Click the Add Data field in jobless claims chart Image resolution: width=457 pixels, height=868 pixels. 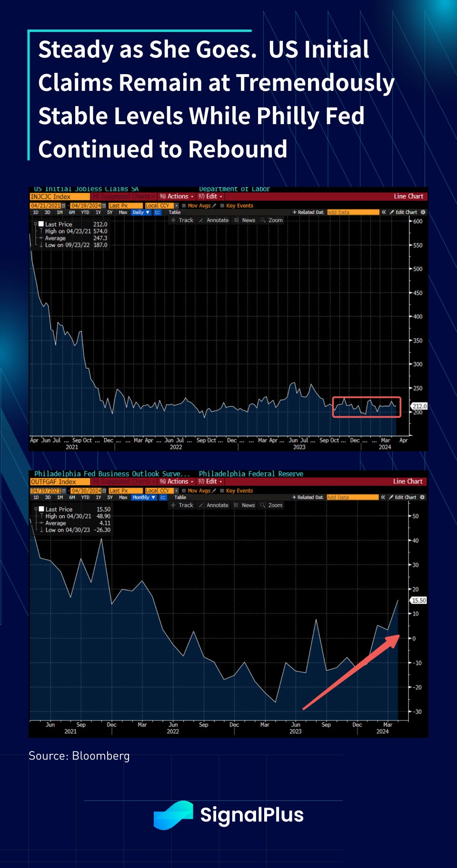(352, 212)
